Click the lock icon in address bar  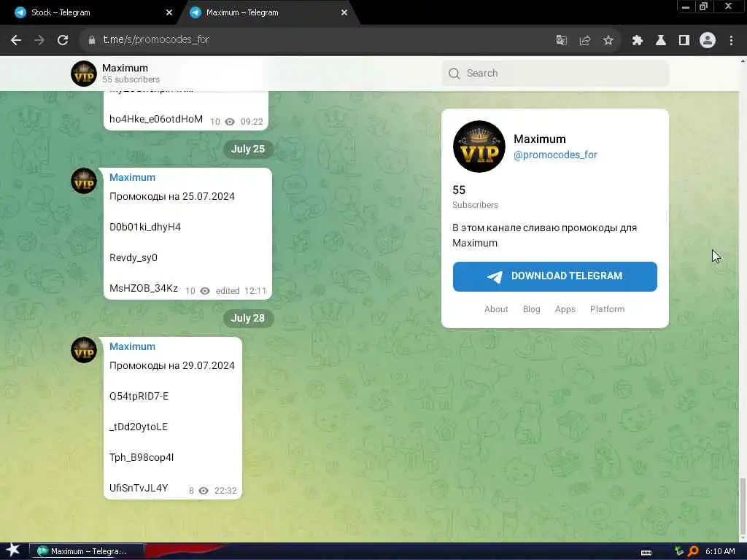pyautogui.click(x=91, y=40)
